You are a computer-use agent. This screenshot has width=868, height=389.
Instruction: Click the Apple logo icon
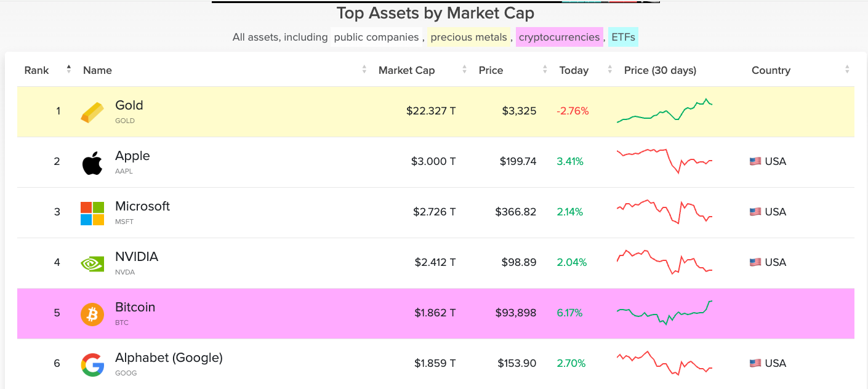[x=92, y=162]
